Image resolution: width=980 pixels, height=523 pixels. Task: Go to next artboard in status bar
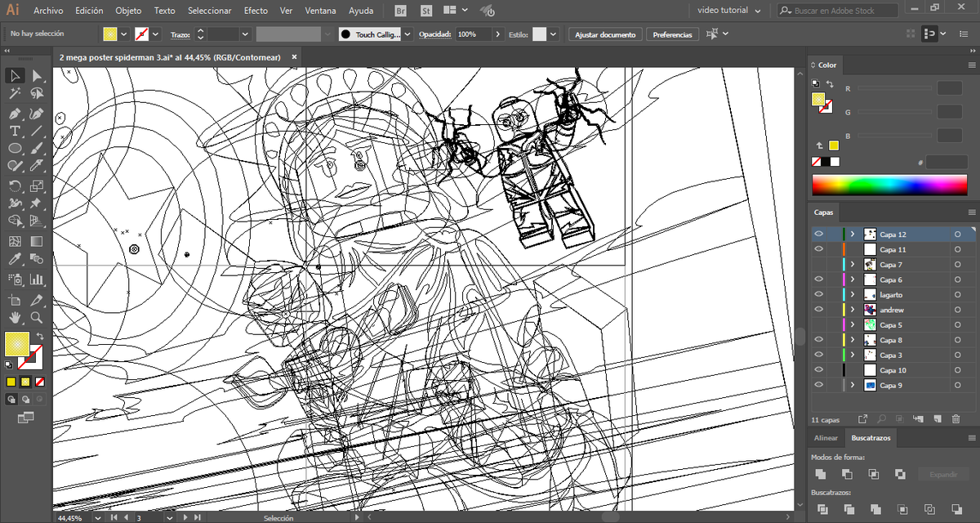coord(187,517)
